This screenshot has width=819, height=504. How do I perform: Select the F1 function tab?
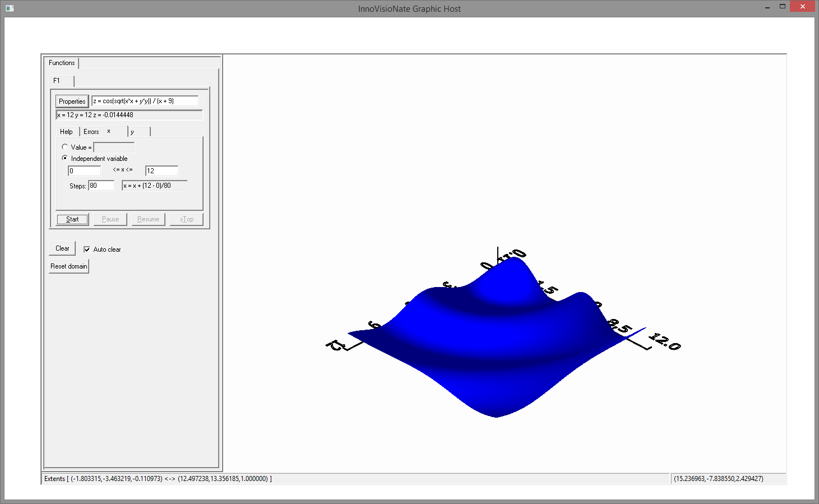57,81
